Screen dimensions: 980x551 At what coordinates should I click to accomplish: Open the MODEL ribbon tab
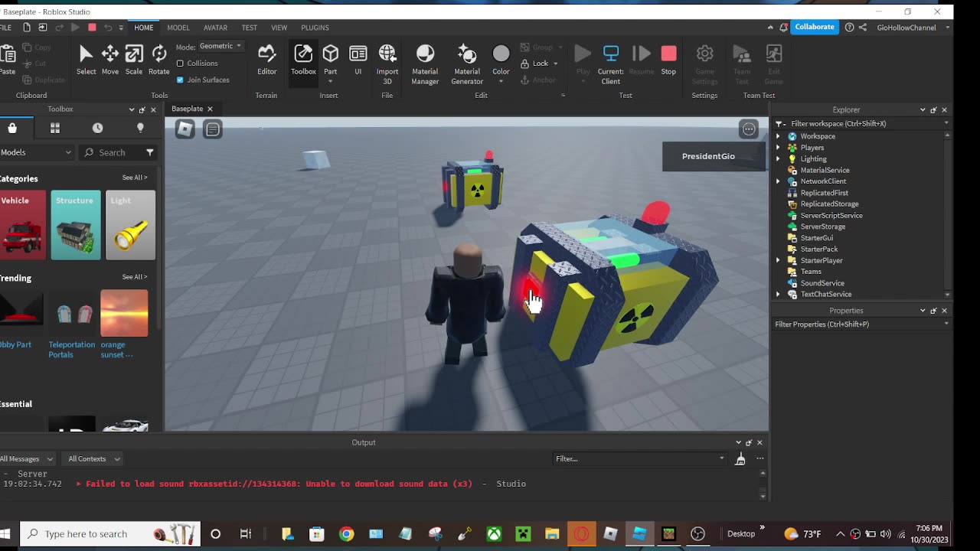click(178, 28)
